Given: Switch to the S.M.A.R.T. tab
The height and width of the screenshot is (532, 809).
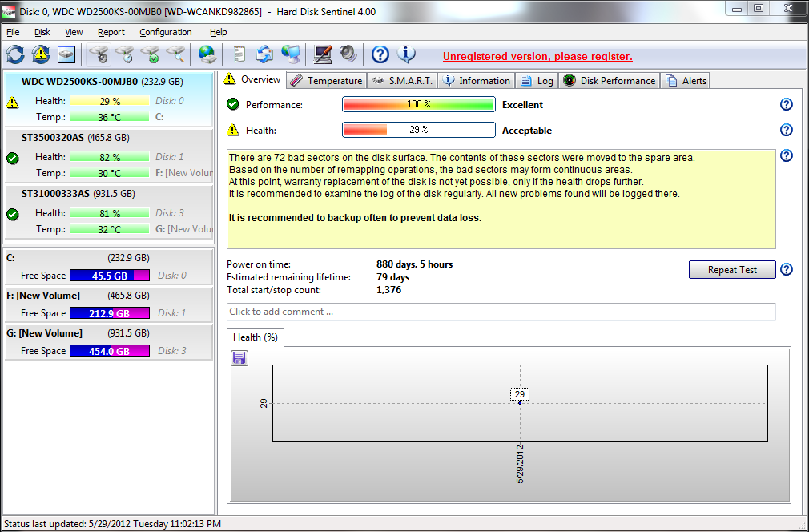Looking at the screenshot, I should tap(402, 80).
